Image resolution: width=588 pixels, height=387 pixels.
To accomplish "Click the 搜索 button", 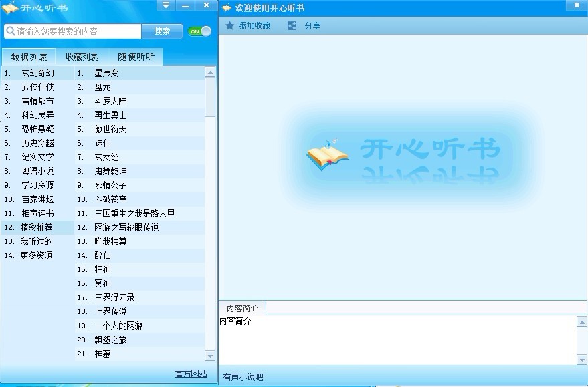I will click(162, 31).
